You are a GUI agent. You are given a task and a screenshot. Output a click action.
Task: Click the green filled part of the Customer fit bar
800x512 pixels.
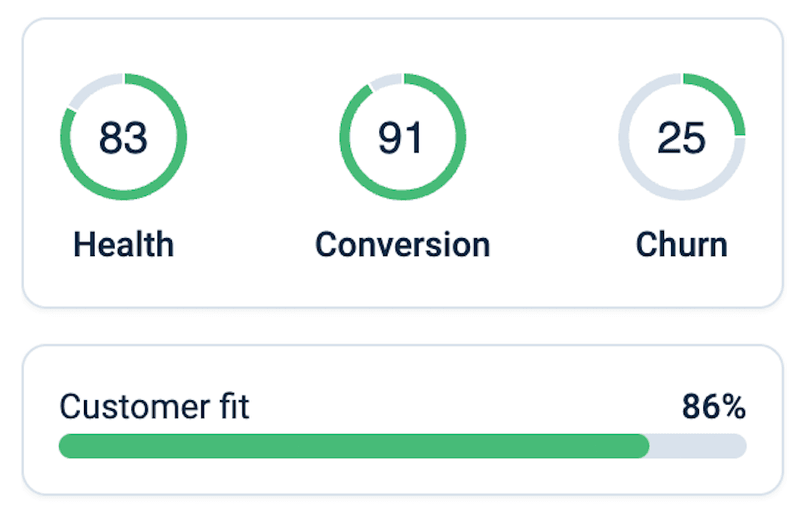pyautogui.click(x=350, y=446)
